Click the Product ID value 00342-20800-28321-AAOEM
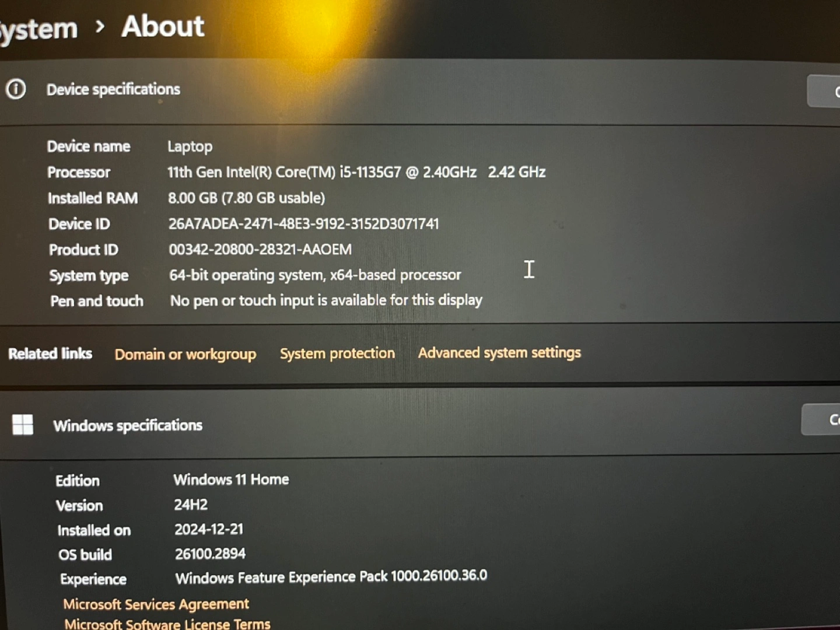The width and height of the screenshot is (840, 630). [x=260, y=250]
